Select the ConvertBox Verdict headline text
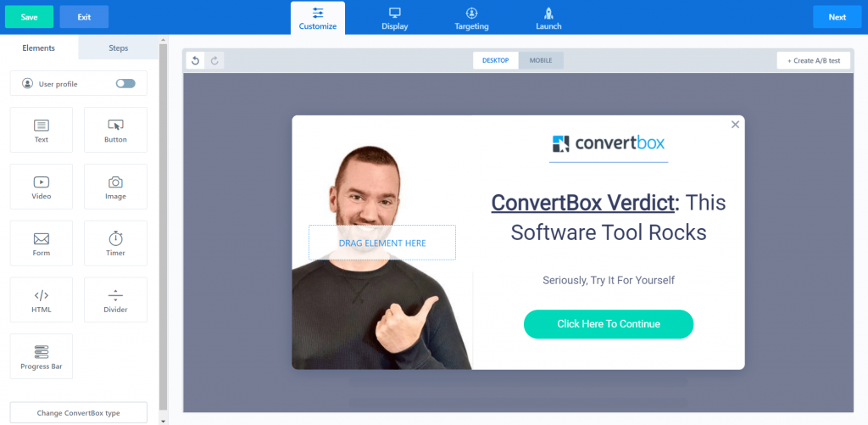868x425 pixels. (609, 217)
